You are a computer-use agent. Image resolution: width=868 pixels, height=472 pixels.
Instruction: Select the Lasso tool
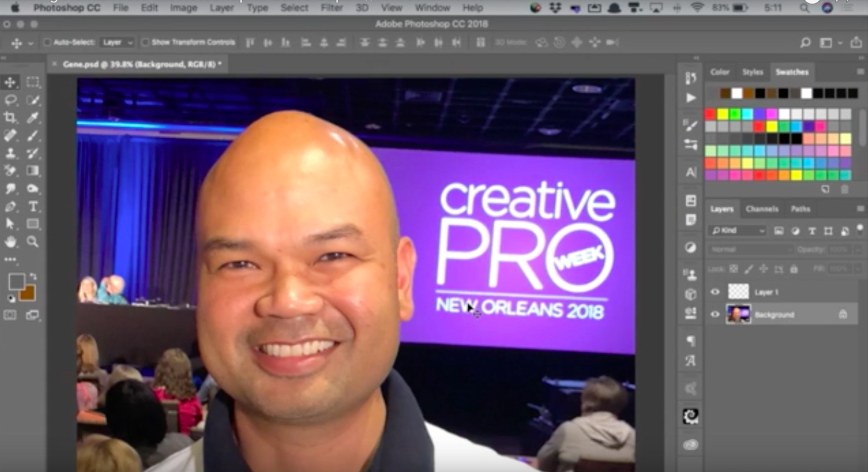[x=10, y=100]
